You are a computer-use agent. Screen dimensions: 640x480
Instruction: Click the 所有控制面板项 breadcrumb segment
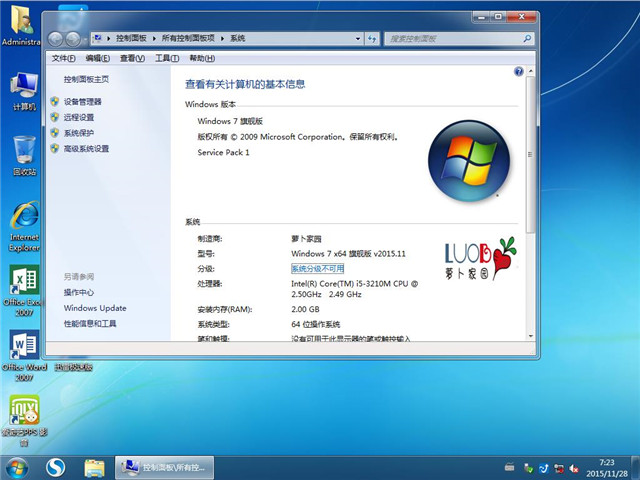188,38
